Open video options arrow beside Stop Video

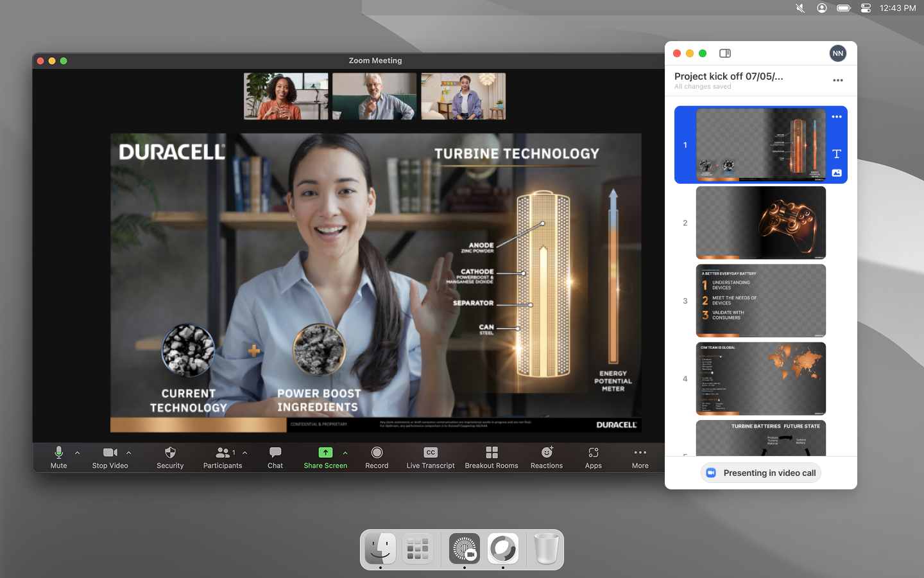[x=129, y=453]
